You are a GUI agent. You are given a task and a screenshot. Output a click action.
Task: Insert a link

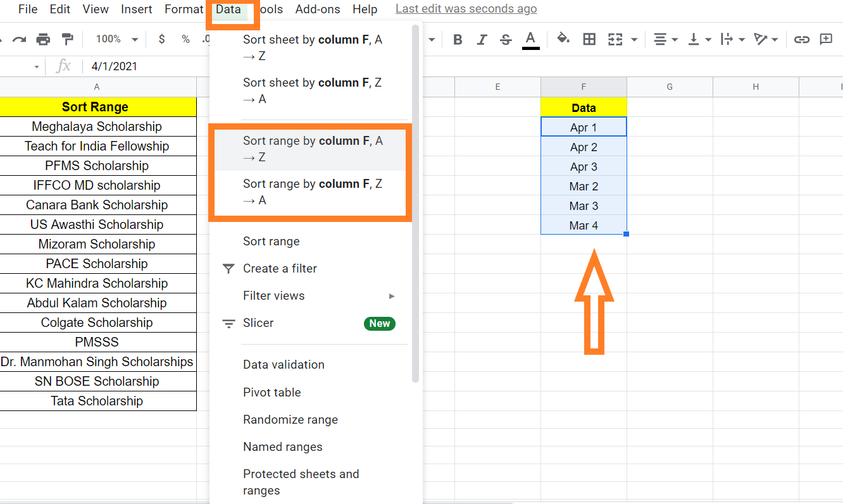pyautogui.click(x=802, y=39)
